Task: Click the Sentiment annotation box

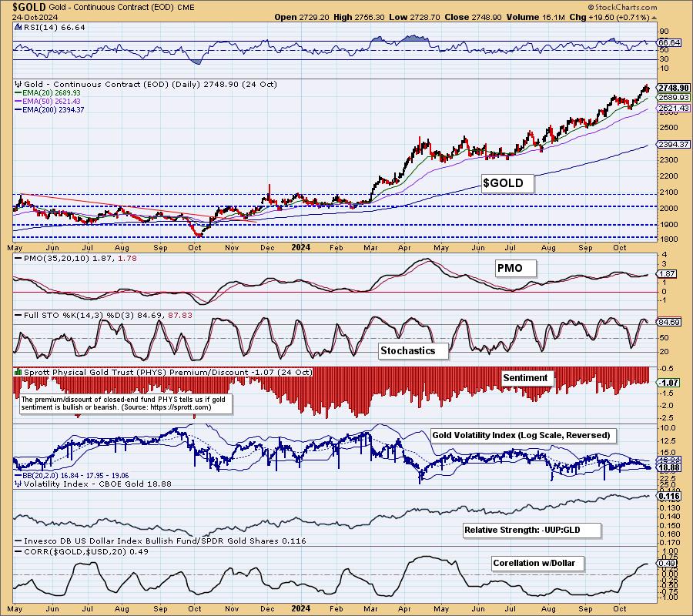Action: click(527, 378)
